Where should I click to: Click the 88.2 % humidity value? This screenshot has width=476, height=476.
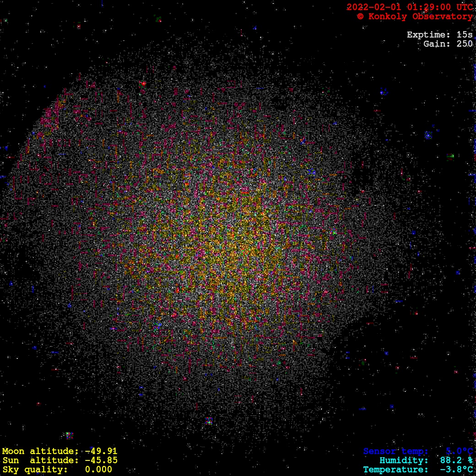pyautogui.click(x=456, y=460)
